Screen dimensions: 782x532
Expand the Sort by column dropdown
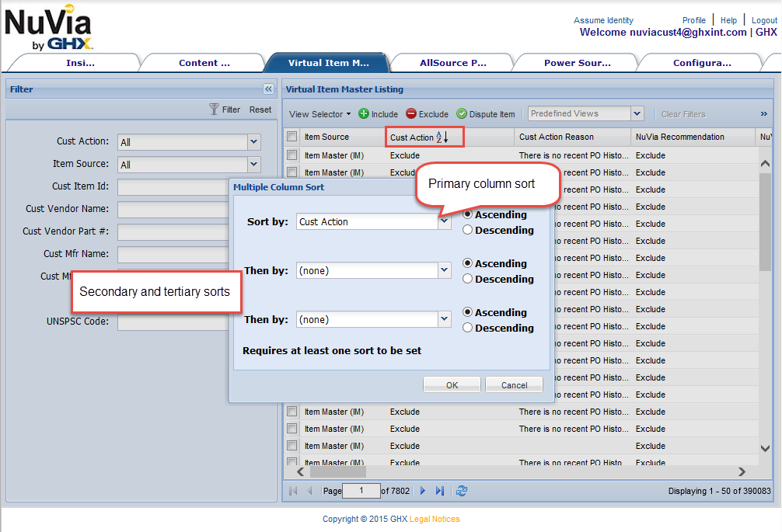point(445,221)
